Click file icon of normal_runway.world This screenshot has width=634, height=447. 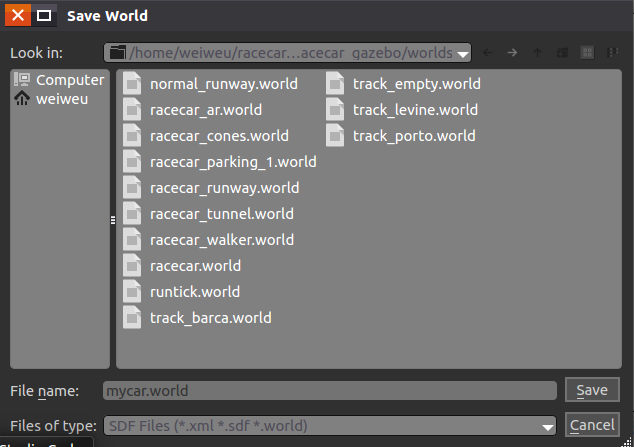pyautogui.click(x=132, y=84)
